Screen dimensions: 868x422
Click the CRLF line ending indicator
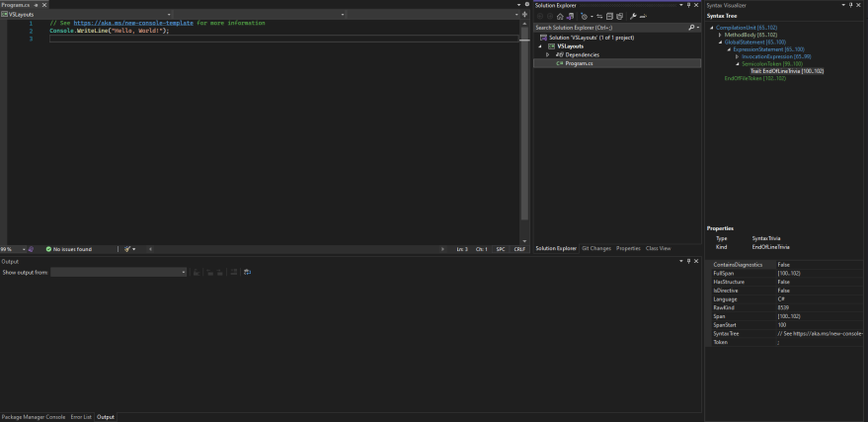(519, 249)
